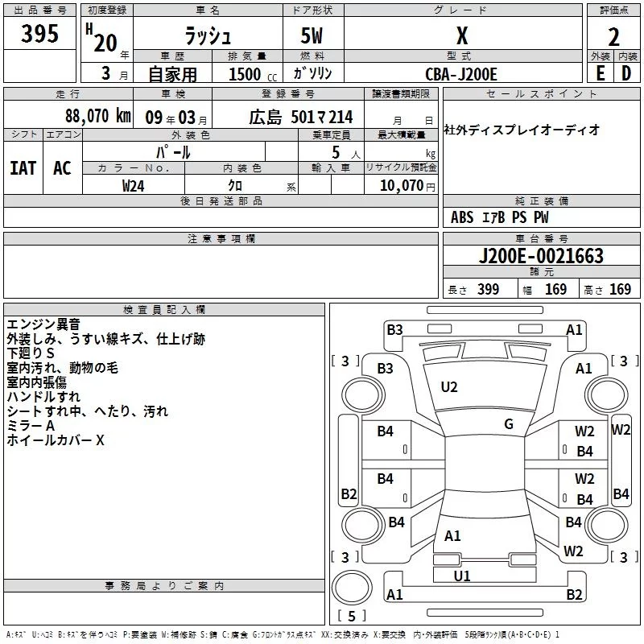Click the G windshield chip marker
This screenshot has width=644, height=644.
point(508,424)
